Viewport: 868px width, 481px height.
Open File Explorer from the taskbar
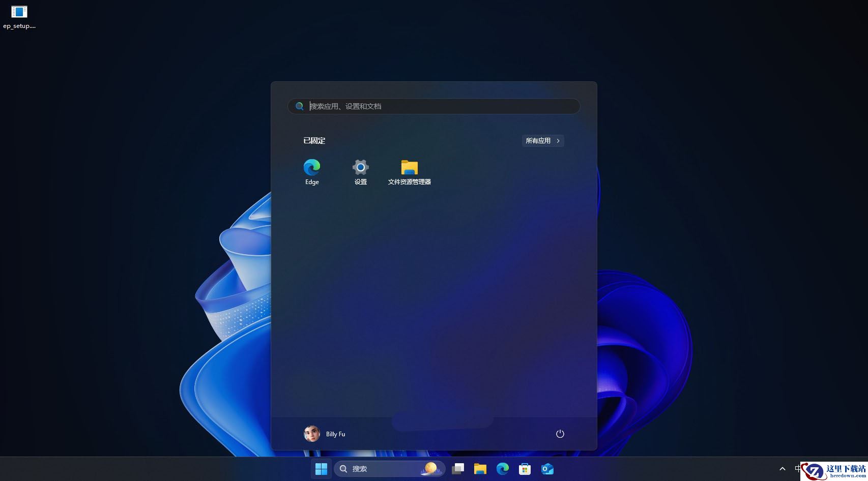click(x=480, y=469)
